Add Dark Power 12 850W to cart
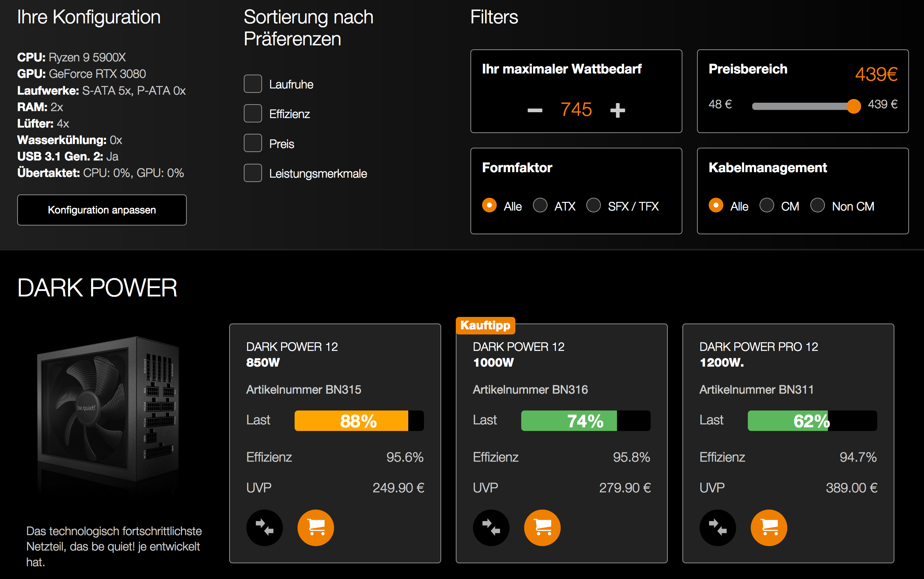This screenshot has height=579, width=924. point(315,527)
